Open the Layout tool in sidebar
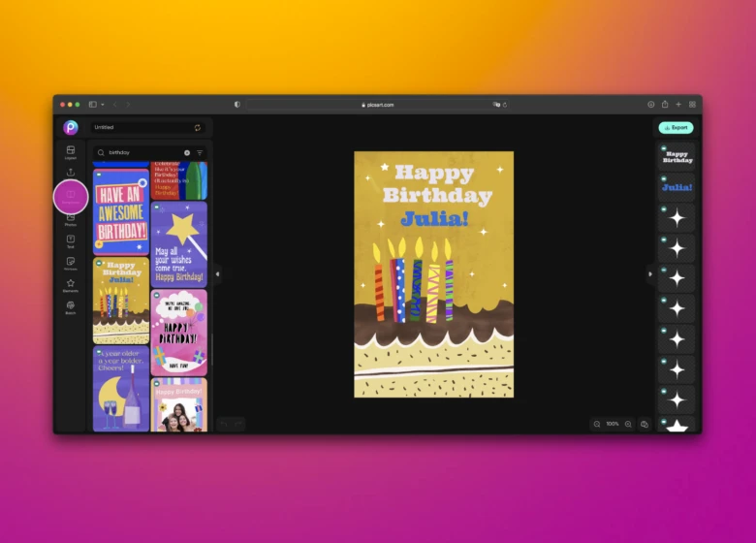Screen dimensions: 756x543 (71, 151)
